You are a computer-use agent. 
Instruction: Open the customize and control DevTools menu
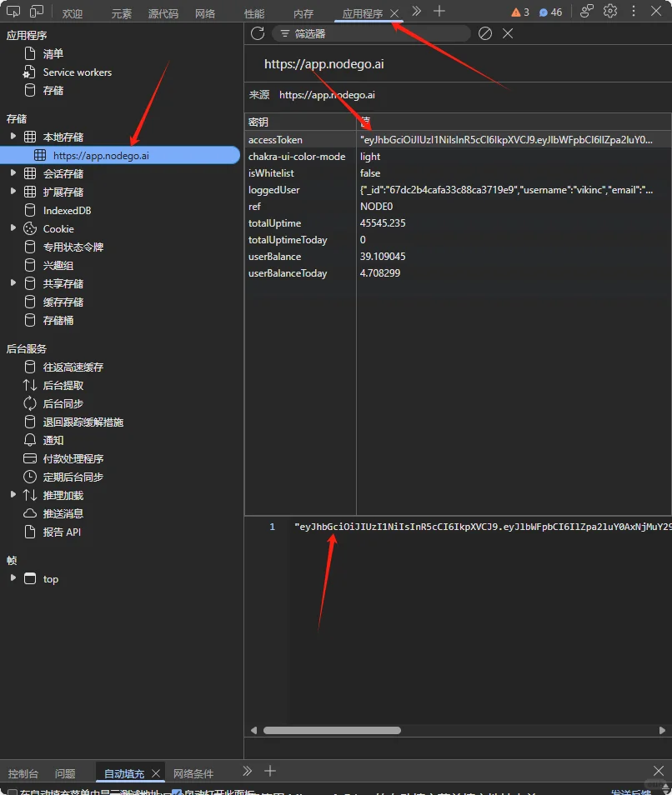pos(634,11)
